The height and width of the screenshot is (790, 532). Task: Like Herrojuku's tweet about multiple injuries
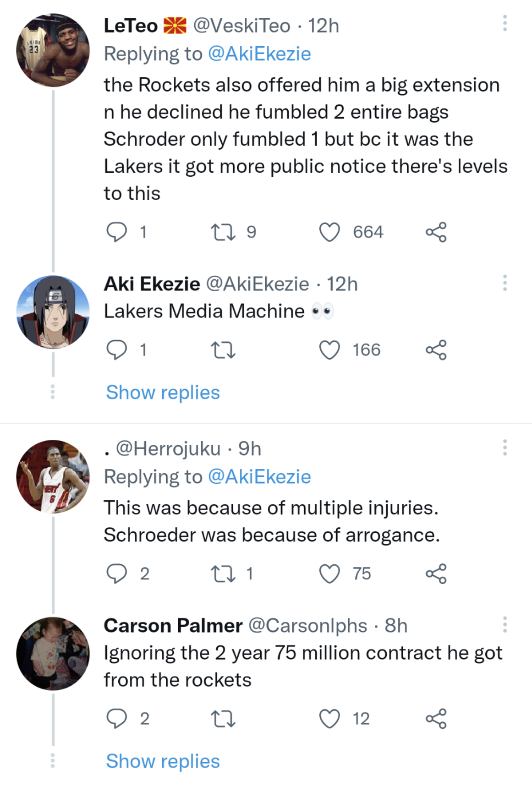330,574
